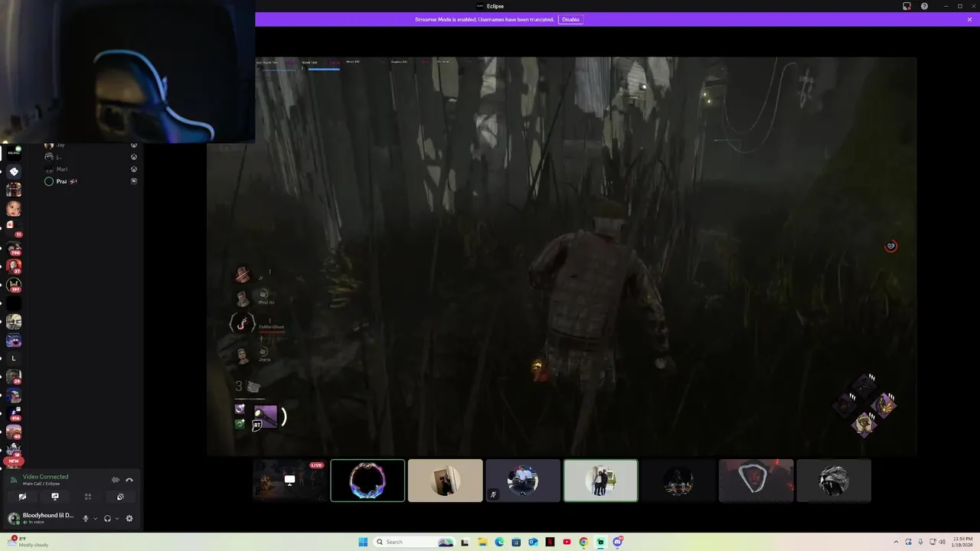Image resolution: width=980 pixels, height=551 pixels.
Task: Select the Prai participant in voice list
Action: tap(90, 181)
